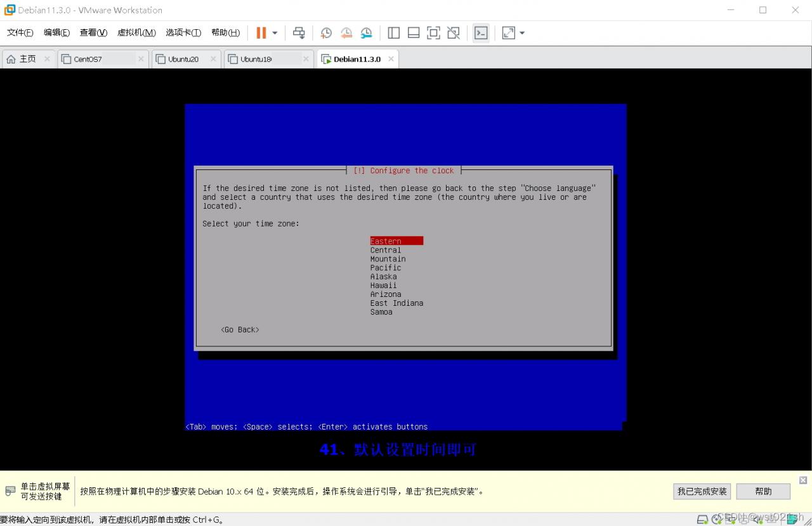This screenshot has width=812, height=526.
Task: Select the Hawaii time zone
Action: pyautogui.click(x=383, y=286)
